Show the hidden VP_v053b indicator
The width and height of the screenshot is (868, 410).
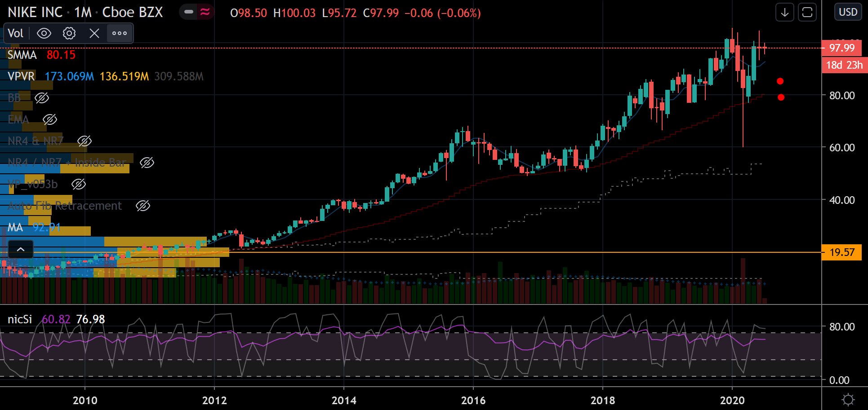(79, 184)
